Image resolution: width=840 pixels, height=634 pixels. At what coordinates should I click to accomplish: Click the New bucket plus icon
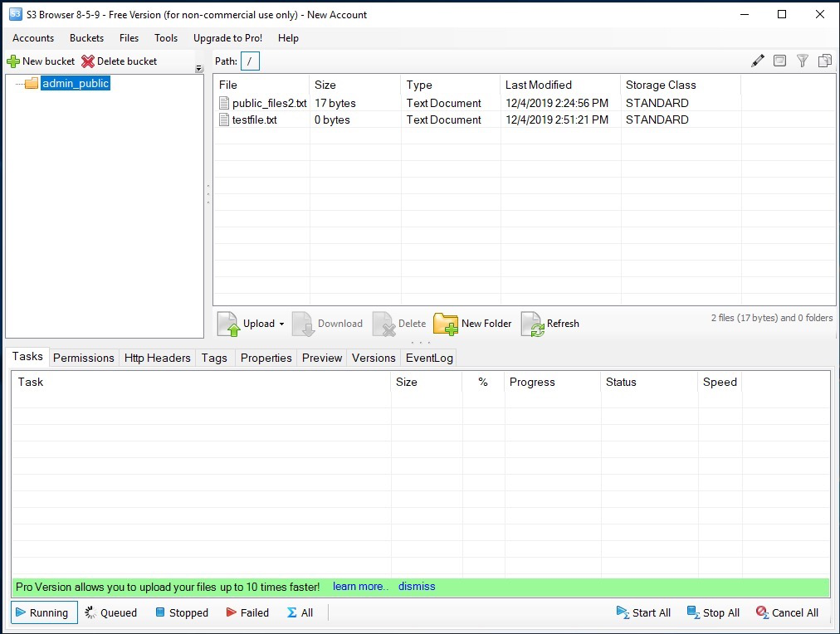[x=12, y=61]
